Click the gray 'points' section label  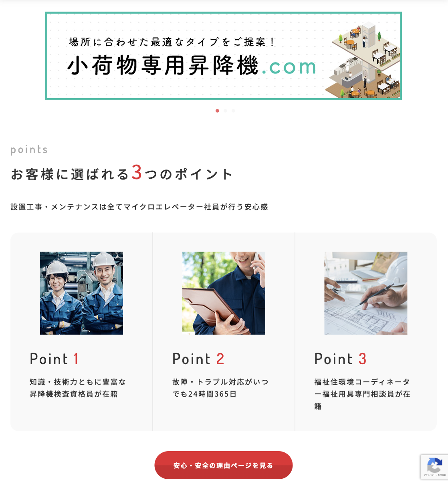click(29, 150)
